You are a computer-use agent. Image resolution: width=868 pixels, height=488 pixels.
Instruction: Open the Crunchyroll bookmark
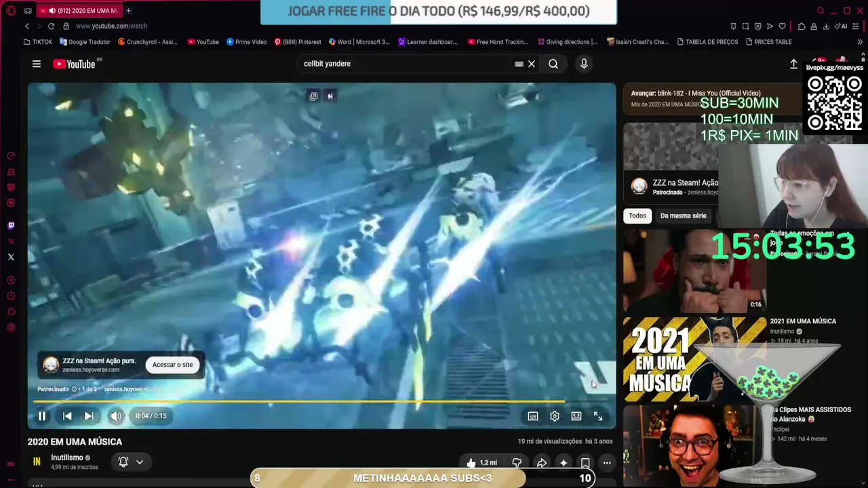148,42
